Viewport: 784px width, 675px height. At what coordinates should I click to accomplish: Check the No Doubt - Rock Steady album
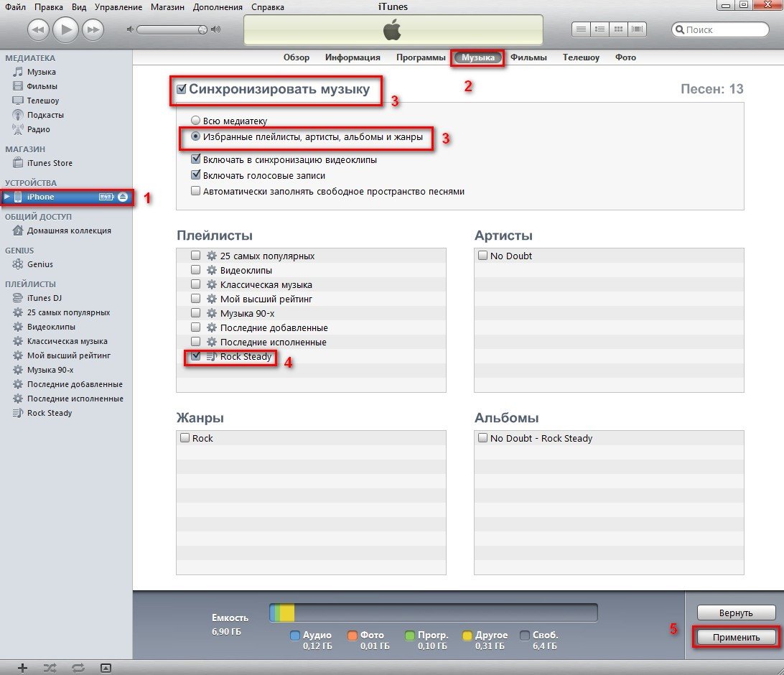(x=482, y=438)
